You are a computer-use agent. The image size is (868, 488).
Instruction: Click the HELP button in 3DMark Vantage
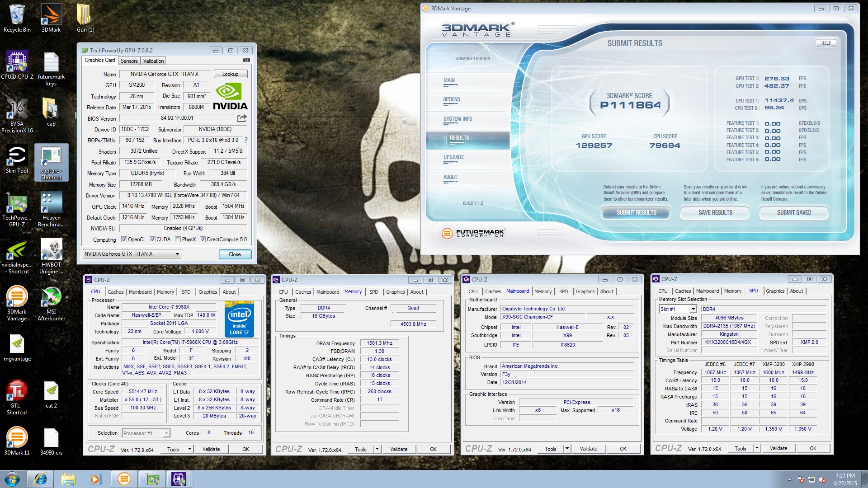click(x=826, y=43)
